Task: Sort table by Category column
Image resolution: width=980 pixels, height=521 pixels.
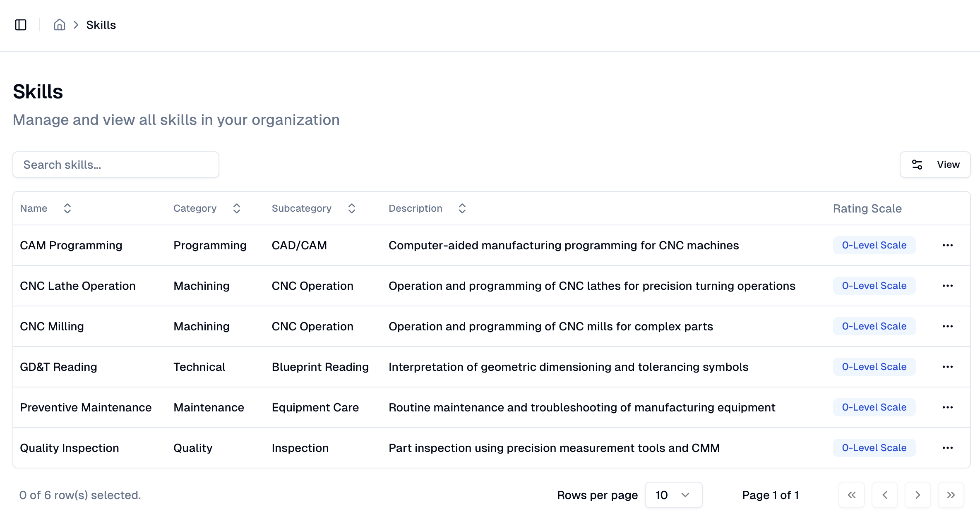Action: pyautogui.click(x=207, y=208)
